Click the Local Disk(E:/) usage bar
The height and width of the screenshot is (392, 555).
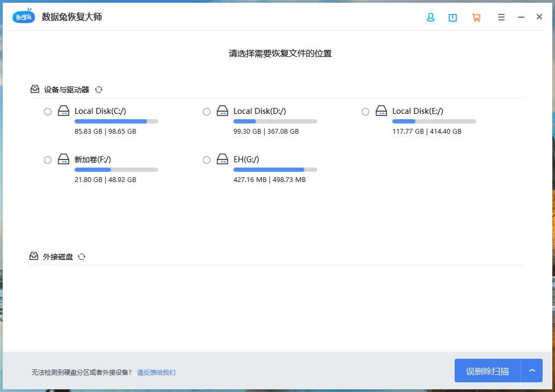pyautogui.click(x=434, y=121)
